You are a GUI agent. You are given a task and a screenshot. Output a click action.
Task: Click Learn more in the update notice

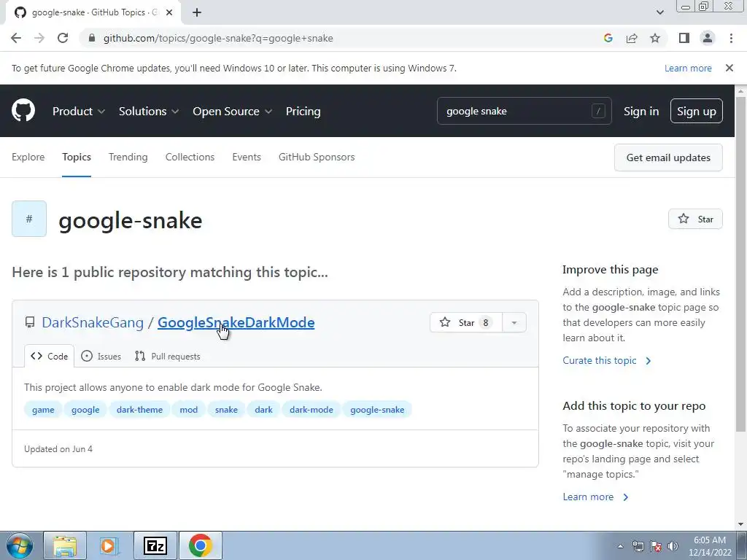pyautogui.click(x=688, y=68)
